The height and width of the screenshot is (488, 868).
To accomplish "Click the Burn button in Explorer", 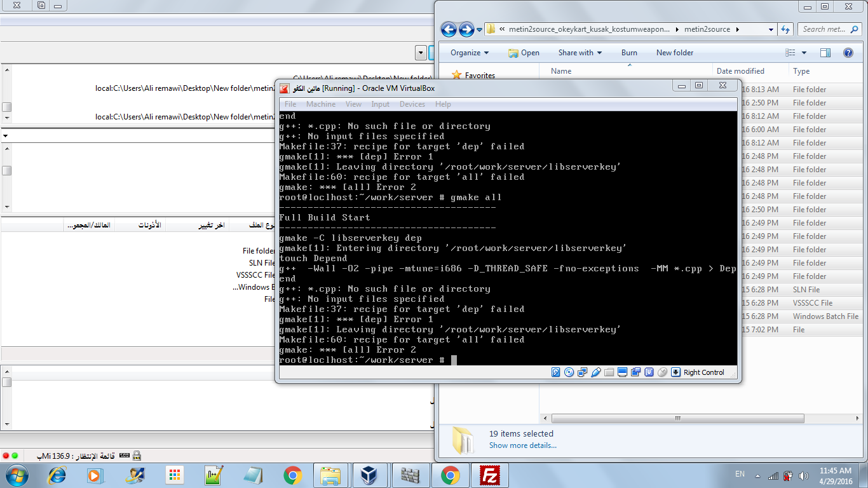I will pos(629,53).
